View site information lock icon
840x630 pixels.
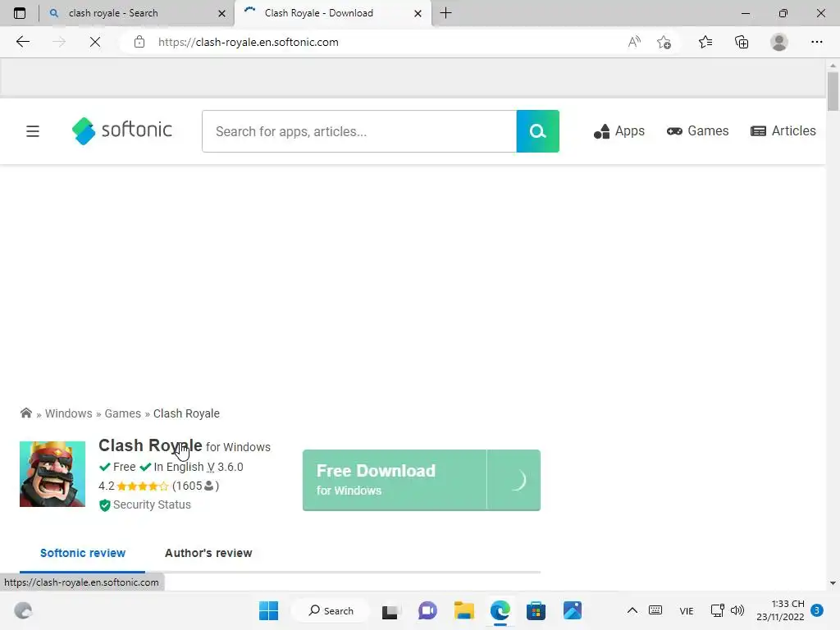click(x=139, y=42)
